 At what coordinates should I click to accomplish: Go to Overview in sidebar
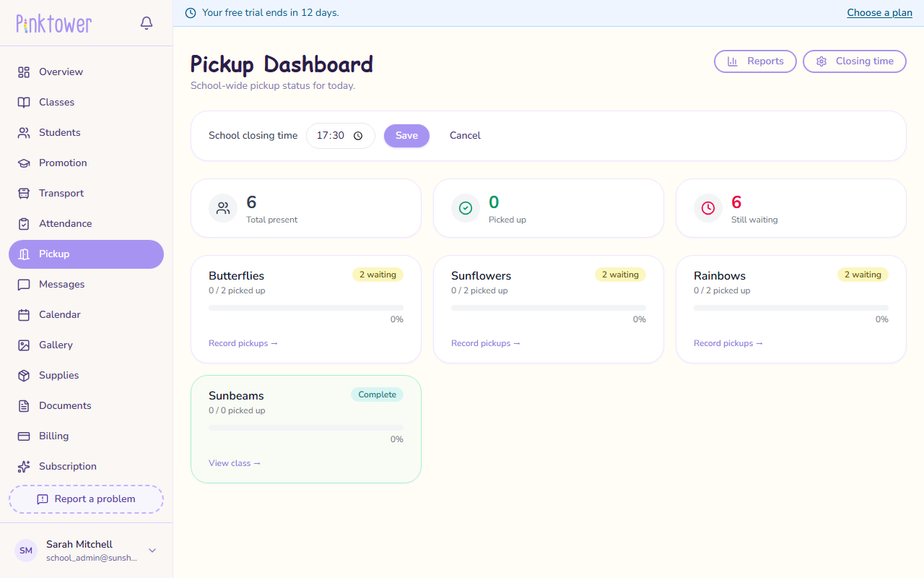pyautogui.click(x=86, y=72)
